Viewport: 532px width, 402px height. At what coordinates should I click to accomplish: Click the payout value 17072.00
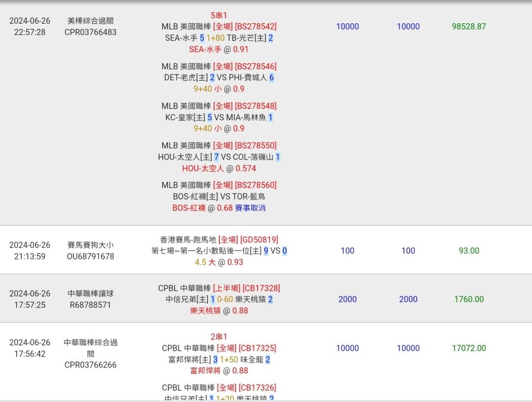coord(469,348)
